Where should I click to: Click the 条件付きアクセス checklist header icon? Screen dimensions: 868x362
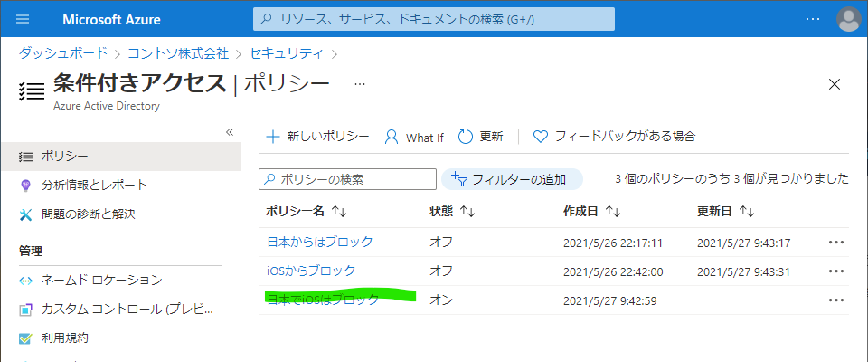click(x=31, y=90)
